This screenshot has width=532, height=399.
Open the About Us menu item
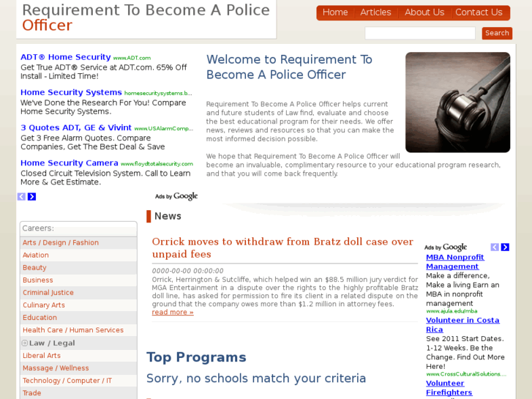click(424, 12)
